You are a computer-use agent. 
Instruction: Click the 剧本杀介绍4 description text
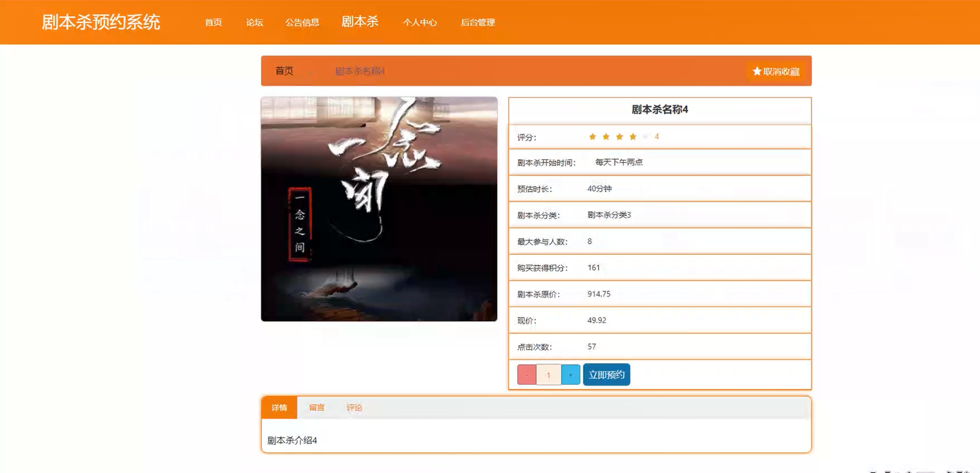(x=292, y=441)
